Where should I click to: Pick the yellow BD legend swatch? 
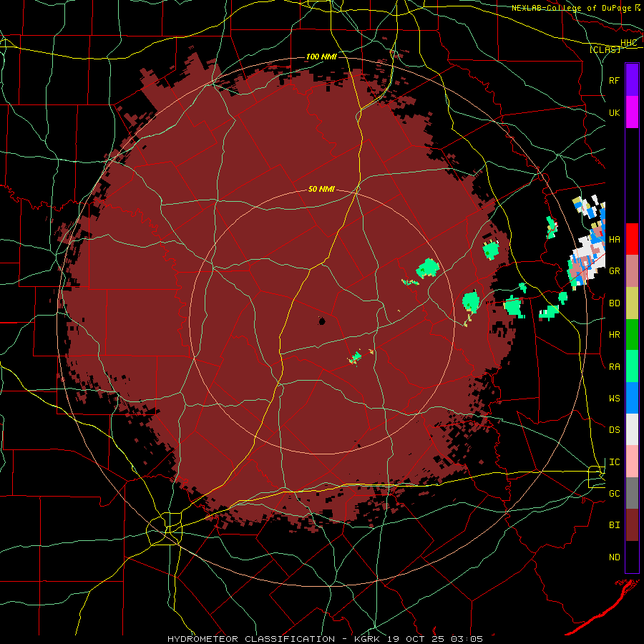632,303
